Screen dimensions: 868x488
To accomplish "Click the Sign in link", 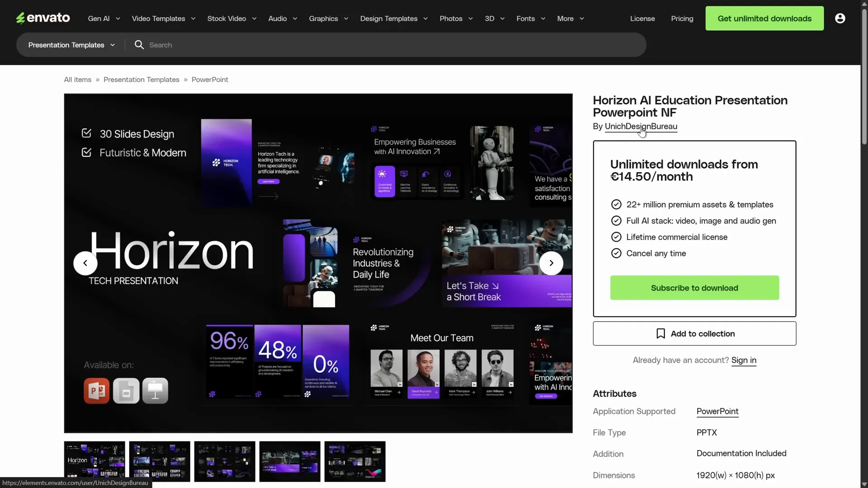I will [x=743, y=360].
